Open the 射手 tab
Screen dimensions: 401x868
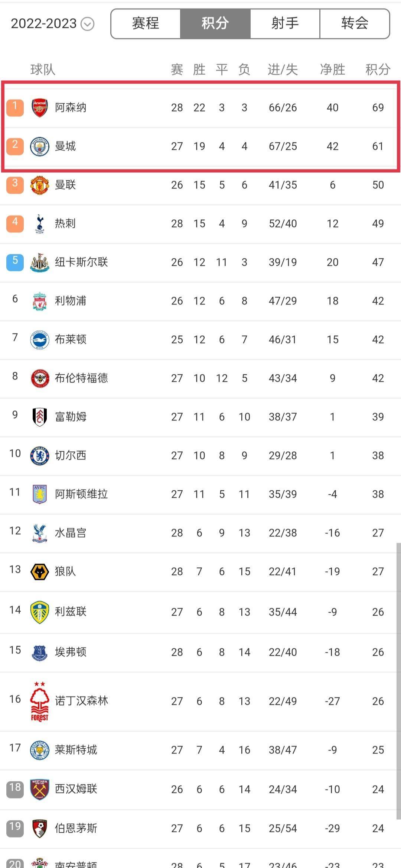tap(285, 24)
